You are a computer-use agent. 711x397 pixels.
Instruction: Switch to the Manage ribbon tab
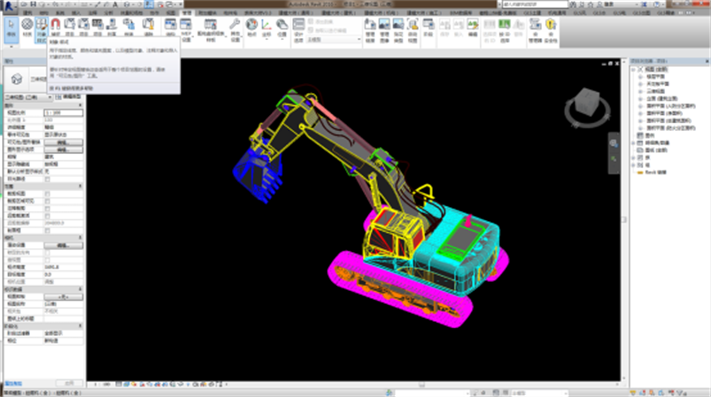point(187,13)
